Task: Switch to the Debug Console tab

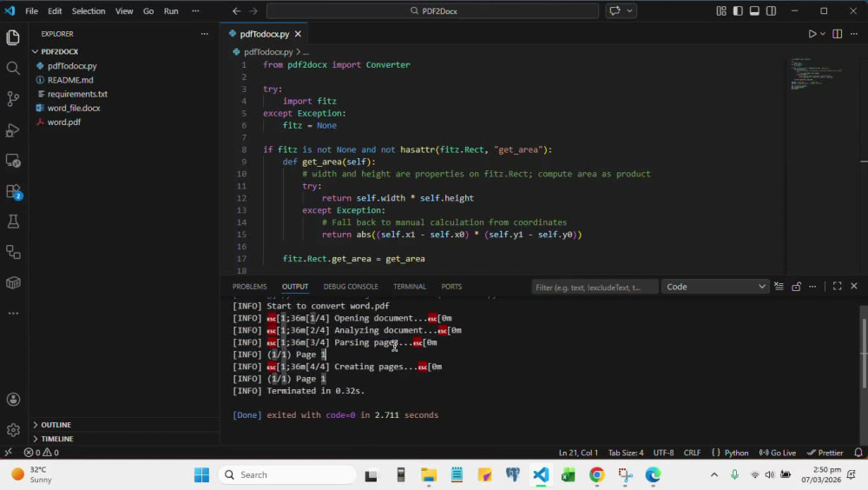Action: click(x=351, y=287)
